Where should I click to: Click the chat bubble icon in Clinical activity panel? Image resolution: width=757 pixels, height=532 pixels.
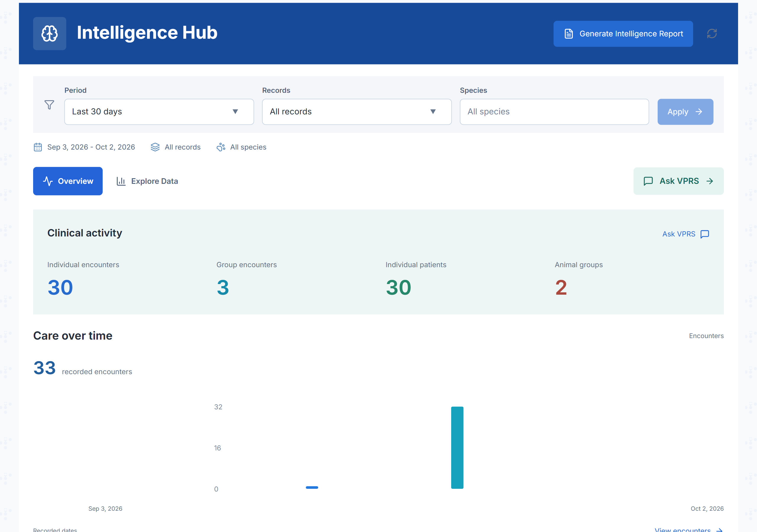click(705, 234)
